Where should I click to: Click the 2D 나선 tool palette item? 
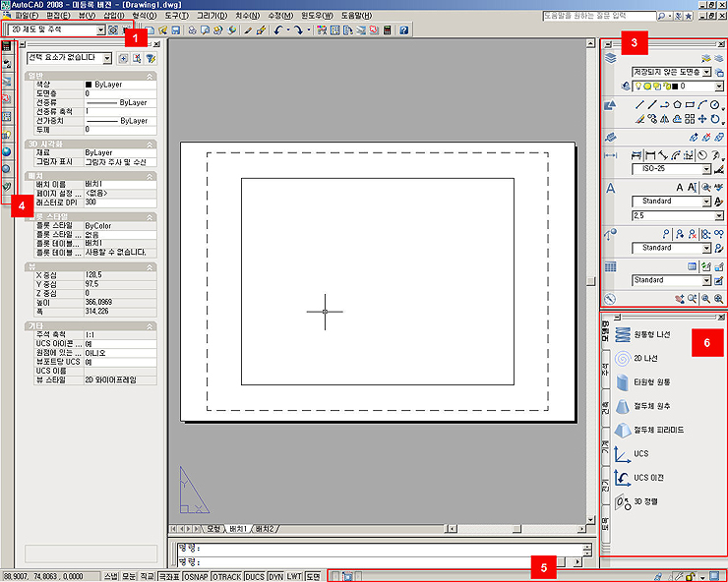coord(637,358)
